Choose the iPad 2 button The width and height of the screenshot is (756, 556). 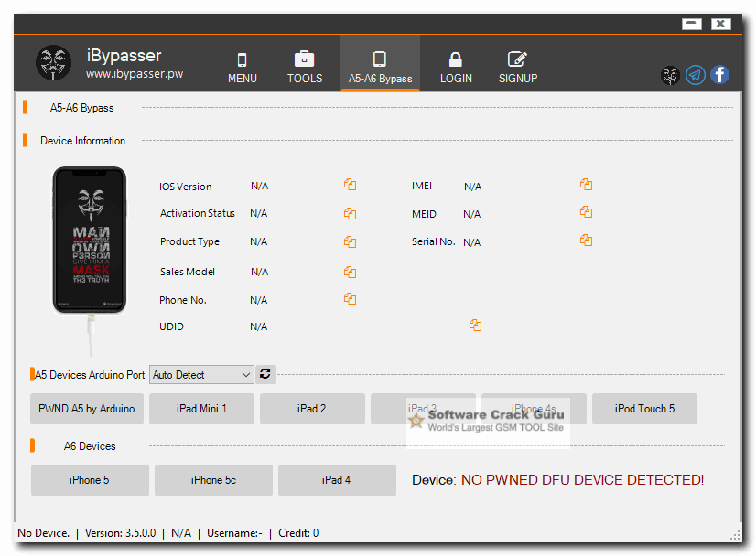point(312,409)
